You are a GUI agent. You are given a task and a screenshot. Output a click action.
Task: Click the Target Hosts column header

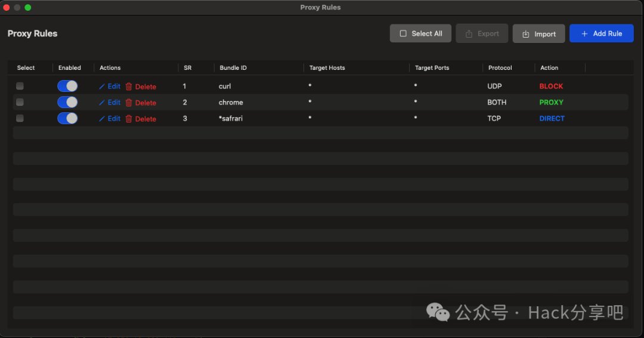click(x=327, y=68)
